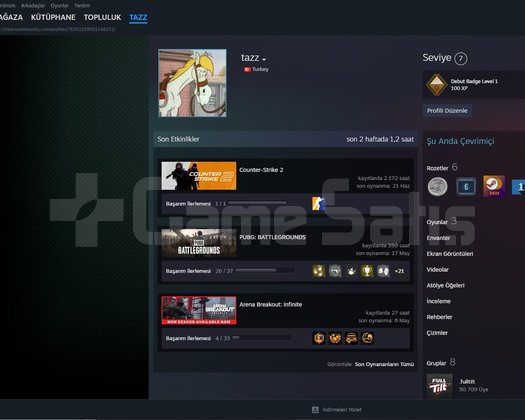Viewport: 525px width, 420px height.
Task: Open Full Tilt group logo
Action: (x=440, y=386)
